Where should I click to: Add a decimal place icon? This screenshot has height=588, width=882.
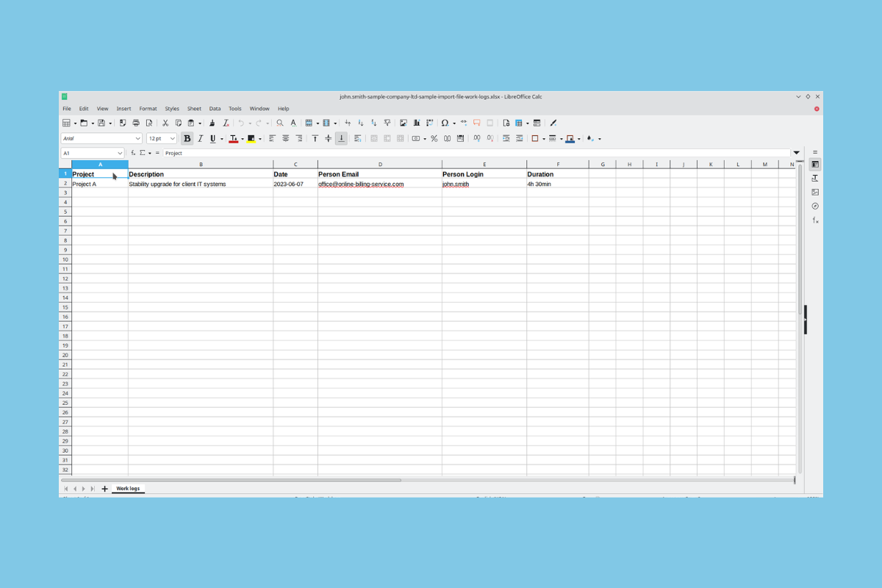(477, 138)
